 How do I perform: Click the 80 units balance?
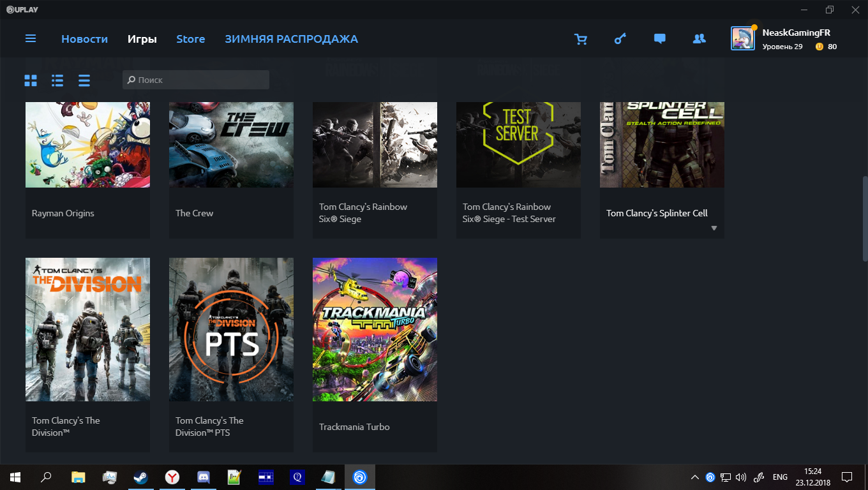pos(832,47)
